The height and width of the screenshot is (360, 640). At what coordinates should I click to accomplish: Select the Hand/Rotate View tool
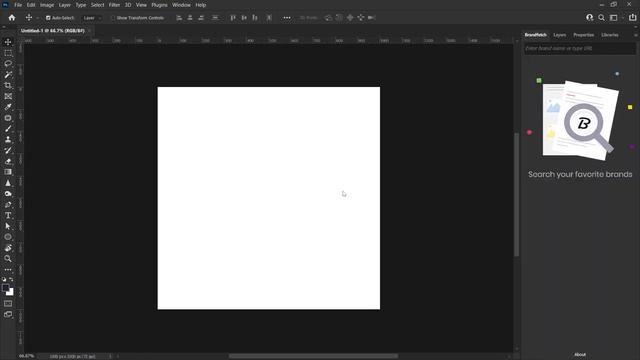(8, 248)
